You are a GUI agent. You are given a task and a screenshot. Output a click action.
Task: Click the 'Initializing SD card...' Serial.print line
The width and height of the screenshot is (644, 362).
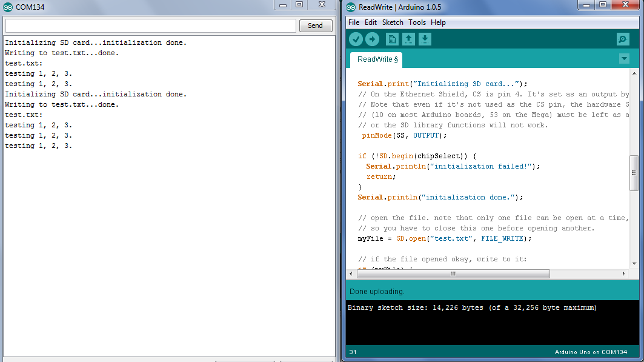(442, 84)
